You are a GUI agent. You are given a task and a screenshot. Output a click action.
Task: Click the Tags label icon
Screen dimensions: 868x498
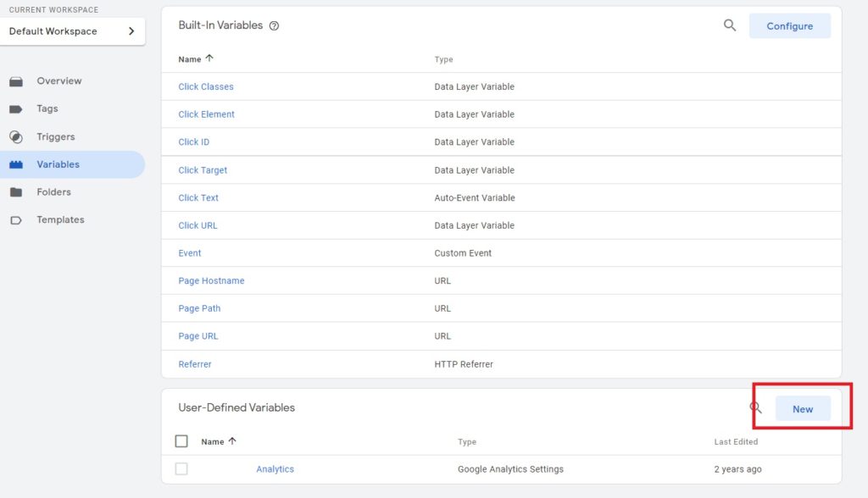coord(16,109)
